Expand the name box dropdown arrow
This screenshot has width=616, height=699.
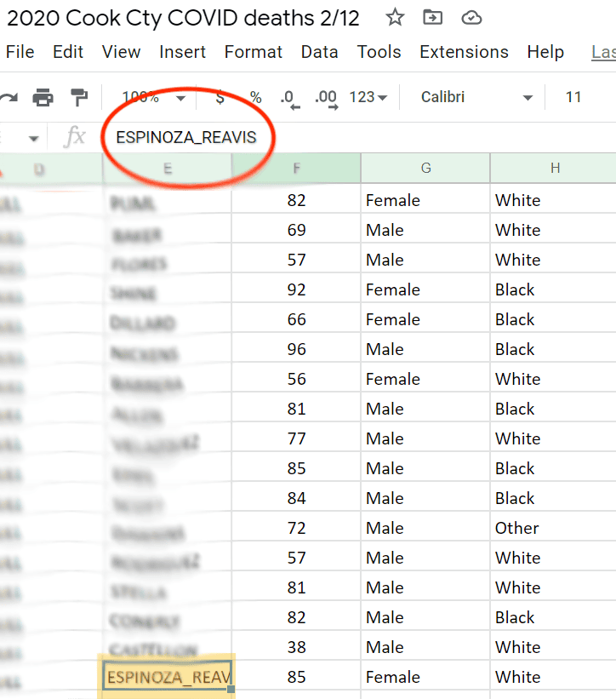pos(33,139)
